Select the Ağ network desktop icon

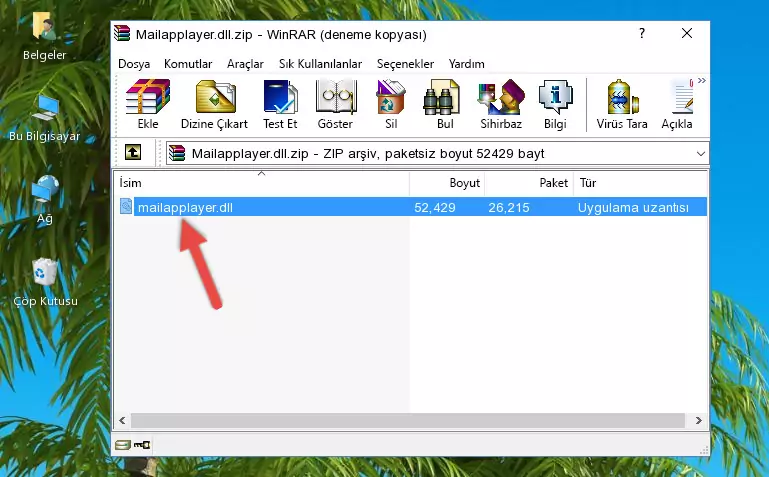tap(44, 200)
